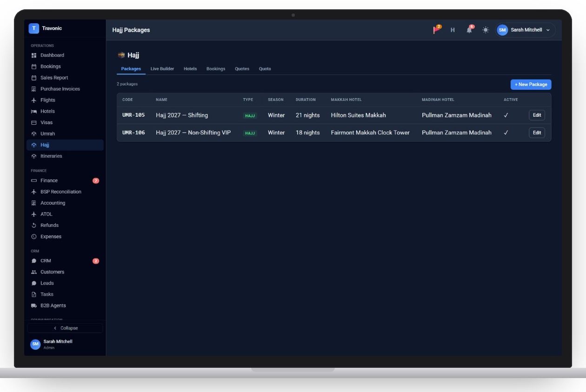
Task: Open CRM in the sidebar
Action: click(x=65, y=261)
